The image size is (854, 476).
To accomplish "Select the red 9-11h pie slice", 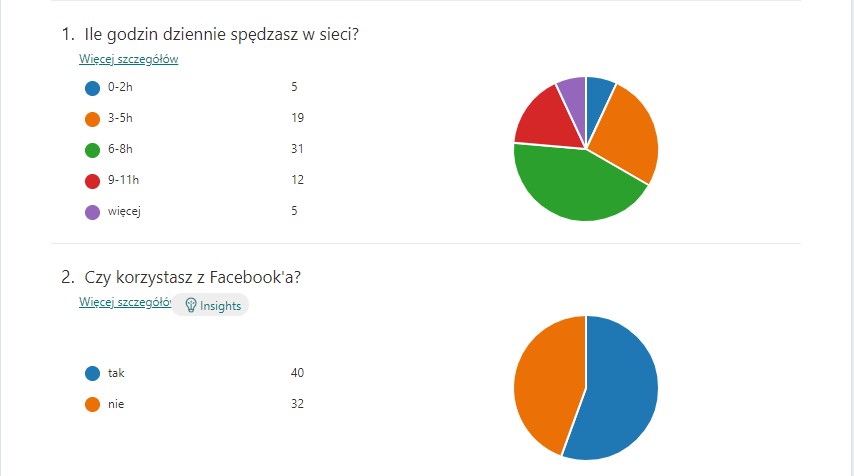I will click(547, 120).
